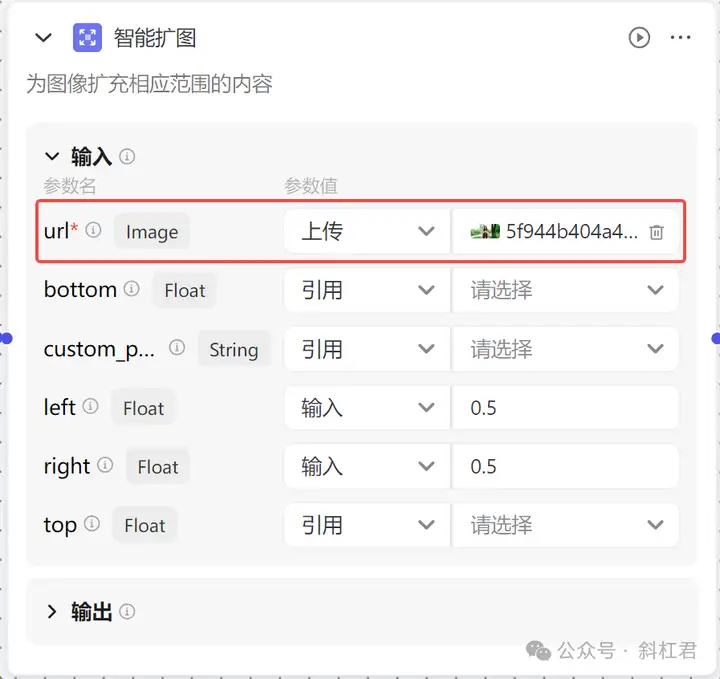
Task: Open 输入 type dropdown for left
Action: [367, 408]
